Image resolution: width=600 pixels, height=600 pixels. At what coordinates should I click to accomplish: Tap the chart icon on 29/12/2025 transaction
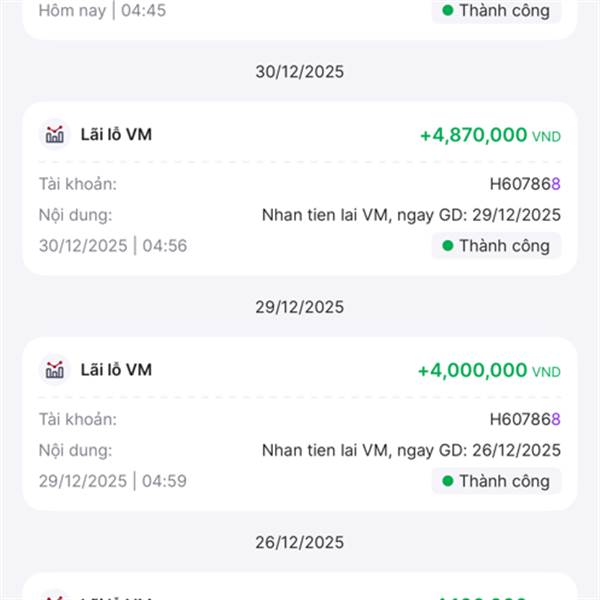[x=55, y=370]
